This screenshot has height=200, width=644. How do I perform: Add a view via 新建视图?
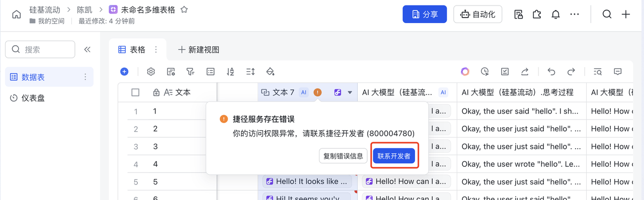[199, 50]
